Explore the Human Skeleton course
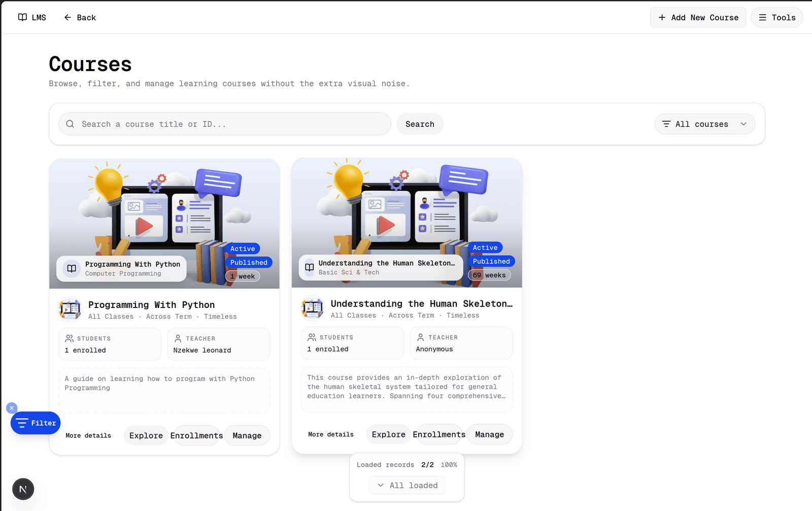This screenshot has width=812, height=511. [389, 434]
